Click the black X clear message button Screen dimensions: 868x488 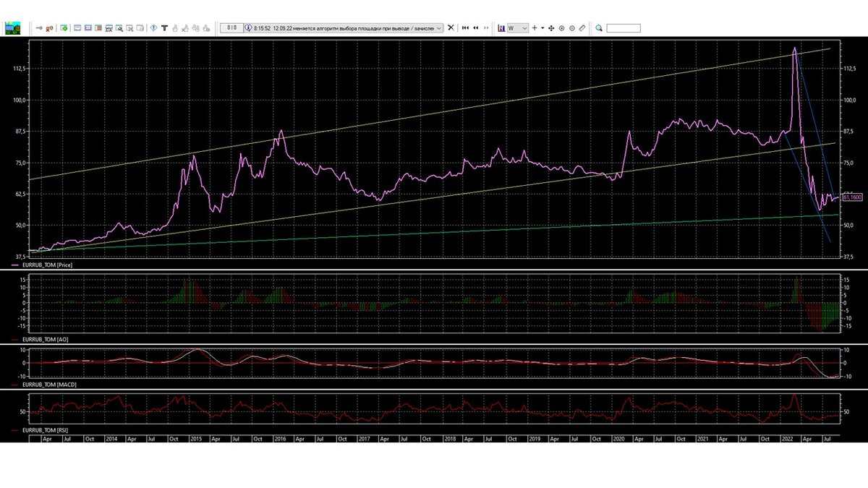pyautogui.click(x=451, y=27)
